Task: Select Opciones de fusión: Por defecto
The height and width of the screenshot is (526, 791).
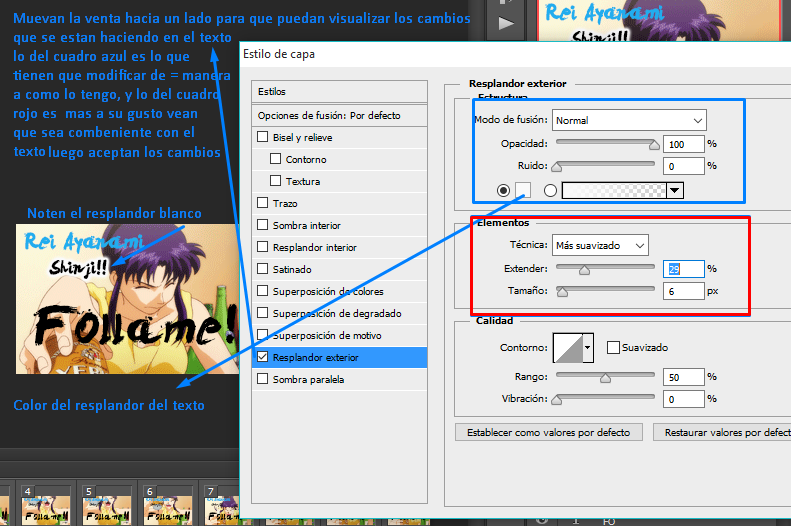Action: 340,115
